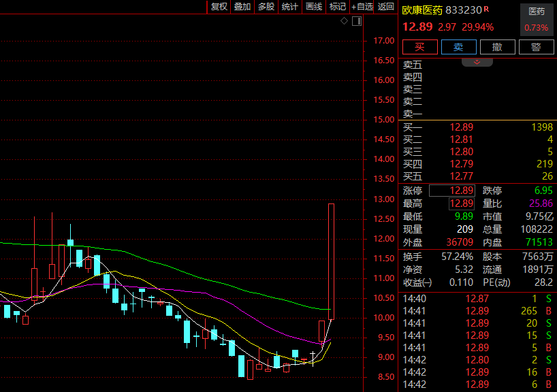Click the diamond icon above the chart
The image size is (557, 392).
click(x=345, y=22)
